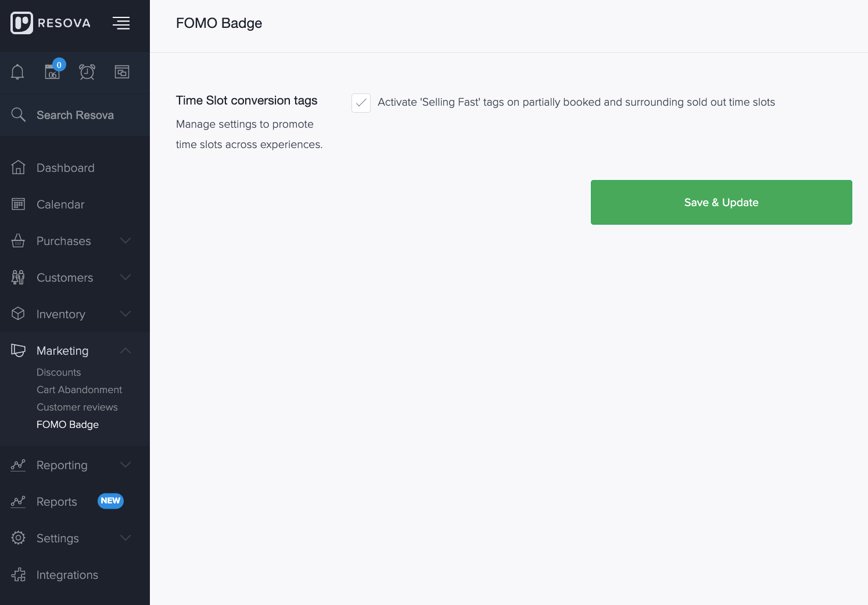Click the windows layout icon in sidebar
This screenshot has width=868, height=605.
pos(122,72)
